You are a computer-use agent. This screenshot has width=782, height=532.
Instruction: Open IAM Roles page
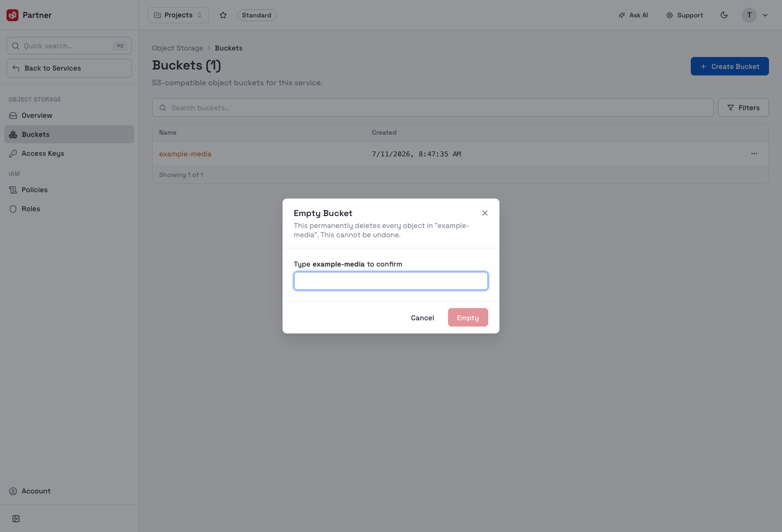pos(69,209)
